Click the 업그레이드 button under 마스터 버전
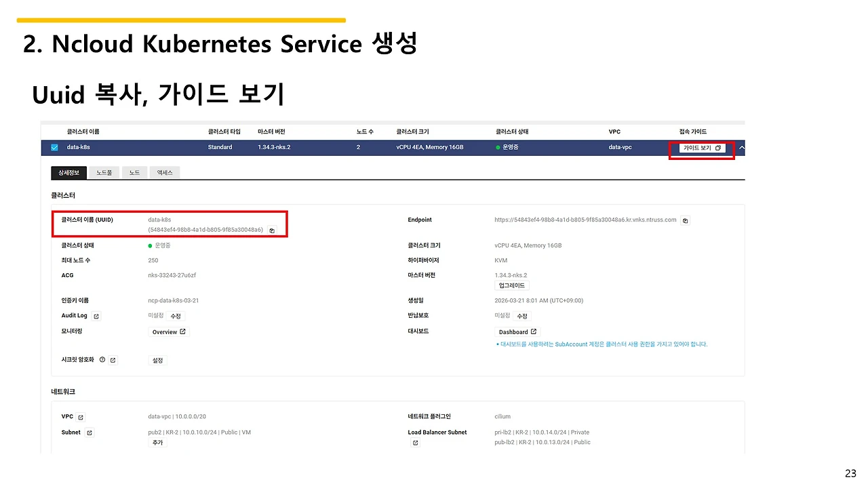Screen dimensions: 868x488 pos(512,286)
